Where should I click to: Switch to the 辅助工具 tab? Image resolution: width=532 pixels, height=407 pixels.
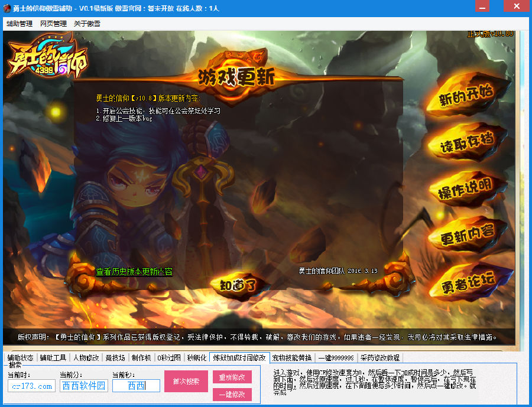point(53,357)
